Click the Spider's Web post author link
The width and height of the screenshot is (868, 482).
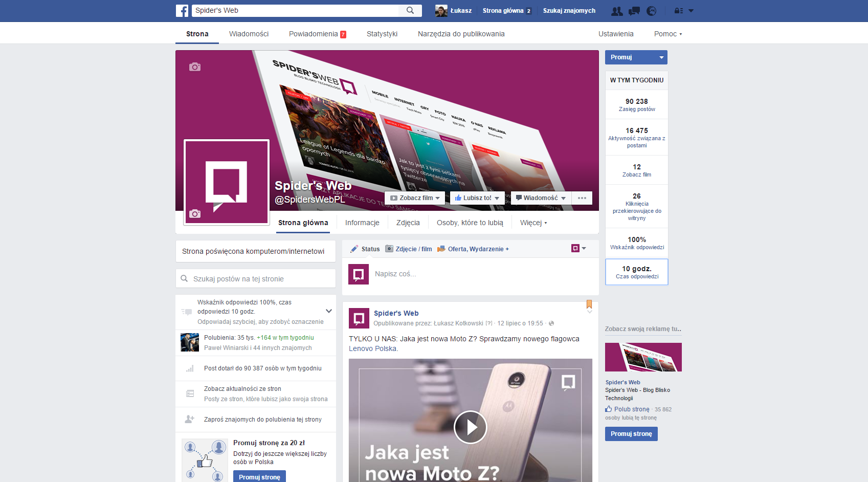pos(396,313)
